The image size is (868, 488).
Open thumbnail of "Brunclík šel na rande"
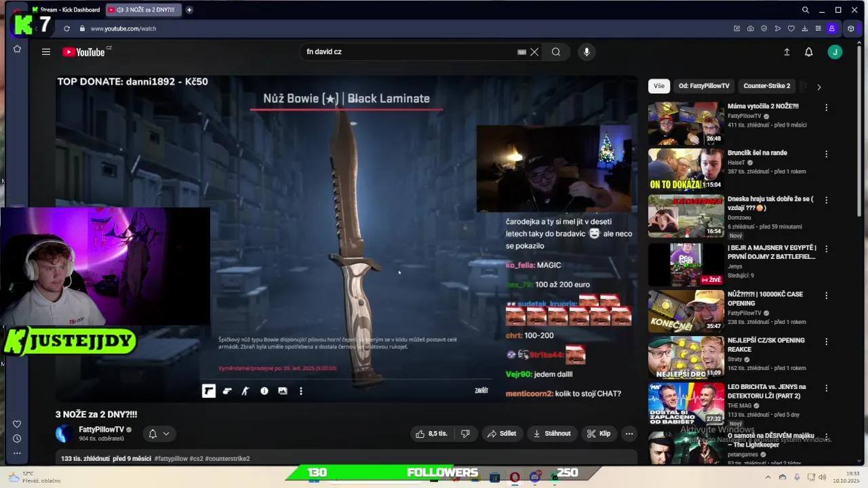(x=686, y=169)
